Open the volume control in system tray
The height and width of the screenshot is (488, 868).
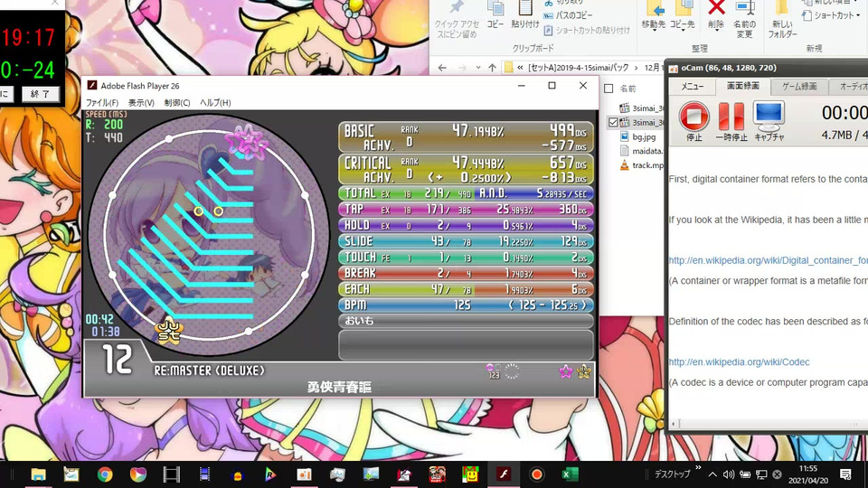pos(729,474)
